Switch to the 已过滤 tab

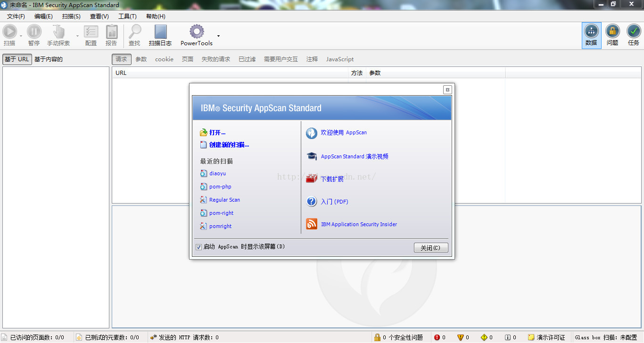click(x=247, y=59)
